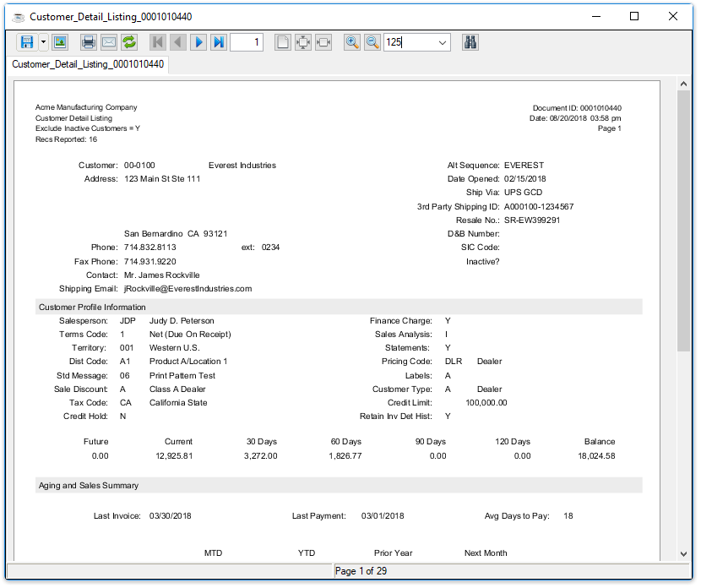Click the balance value 18,024.58
Viewport: 701px width, 588px height.
tap(596, 456)
